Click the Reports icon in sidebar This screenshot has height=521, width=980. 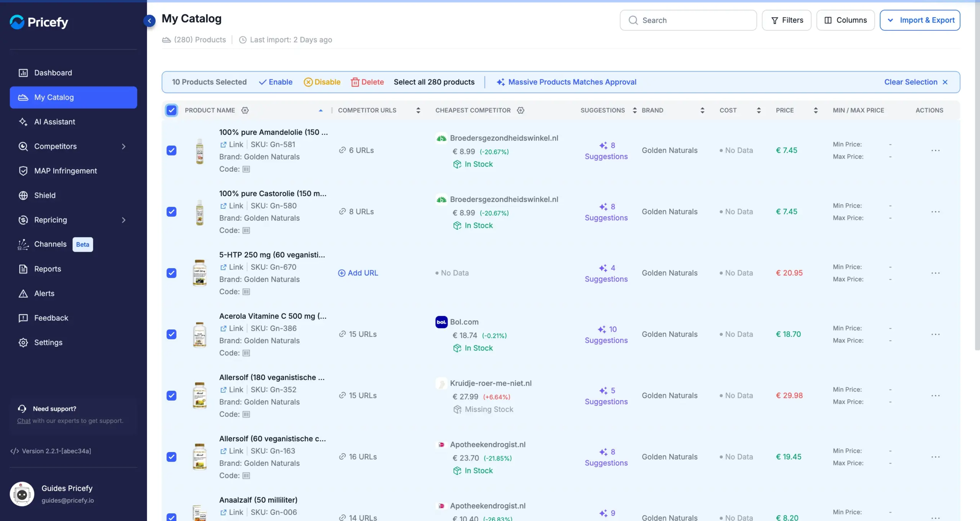click(x=23, y=269)
